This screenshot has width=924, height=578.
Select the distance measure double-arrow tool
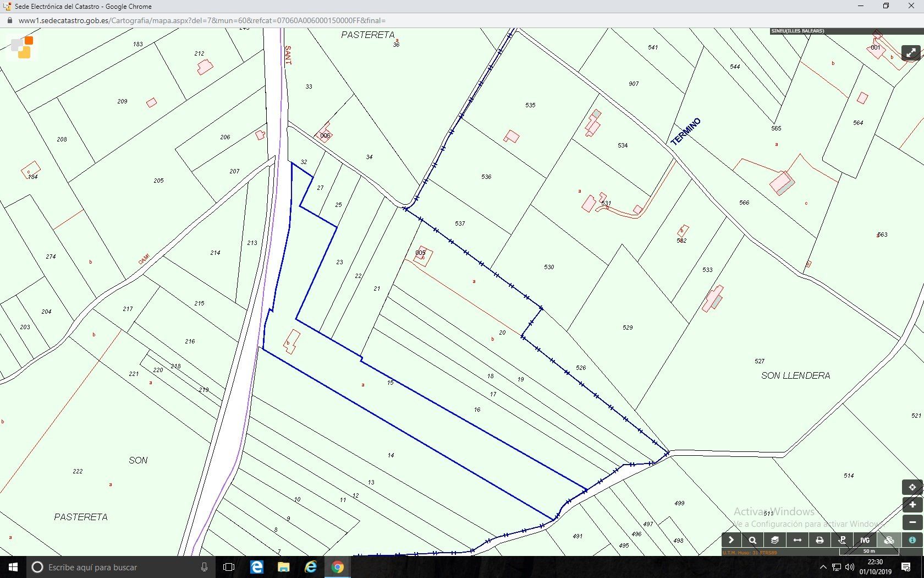tap(798, 540)
